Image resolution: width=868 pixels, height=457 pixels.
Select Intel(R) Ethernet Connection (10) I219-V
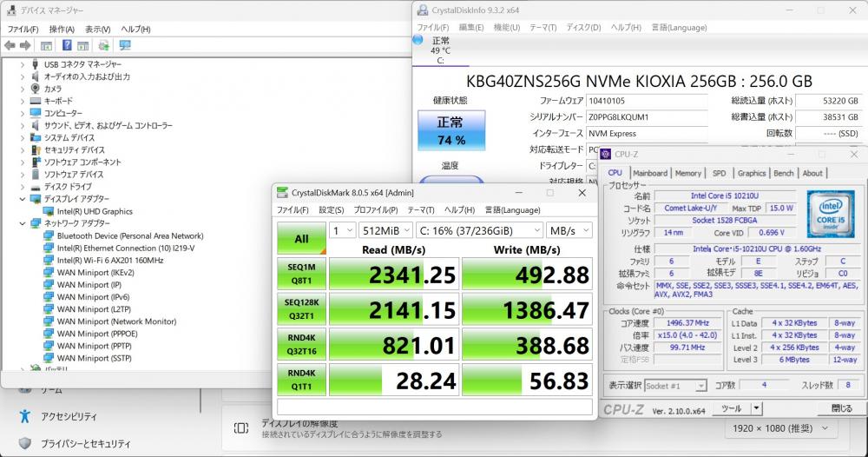126,248
